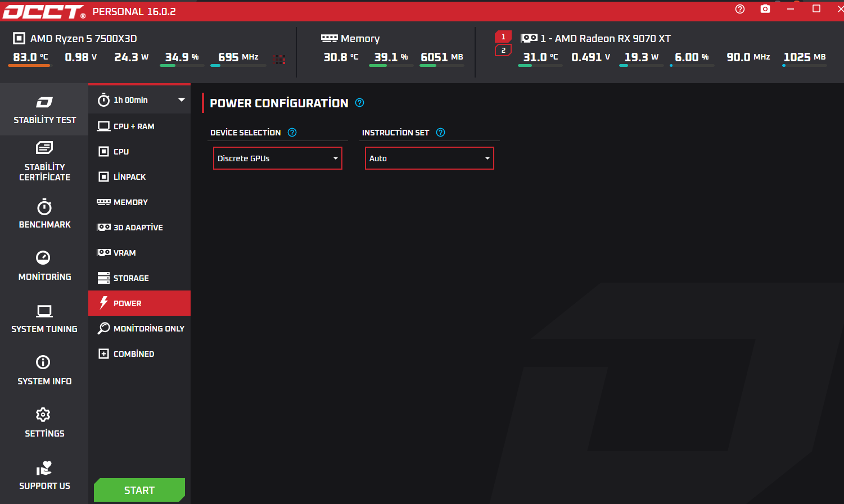Select the 3D Adaptive test
Viewport: 844px width, 504px height.
pyautogui.click(x=139, y=228)
